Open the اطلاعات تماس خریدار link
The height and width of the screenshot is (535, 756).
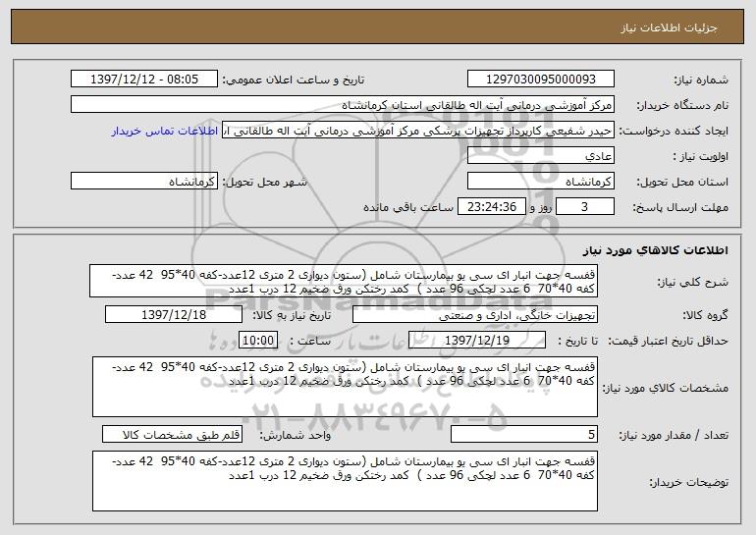pos(165,131)
